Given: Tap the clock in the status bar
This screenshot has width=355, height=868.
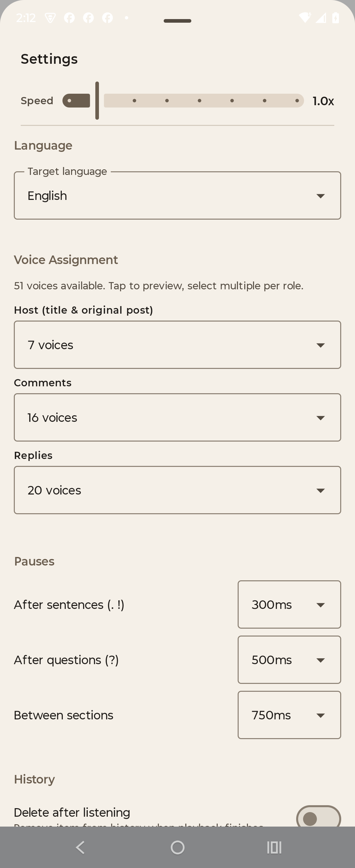Looking at the screenshot, I should tap(26, 17).
